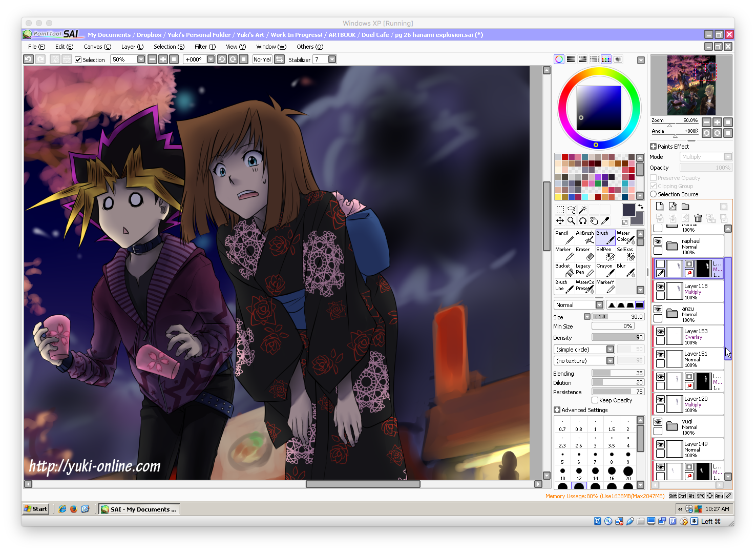Open the +000° rotation angle dropdown
Screen dimensions: 756x552
[x=211, y=59]
